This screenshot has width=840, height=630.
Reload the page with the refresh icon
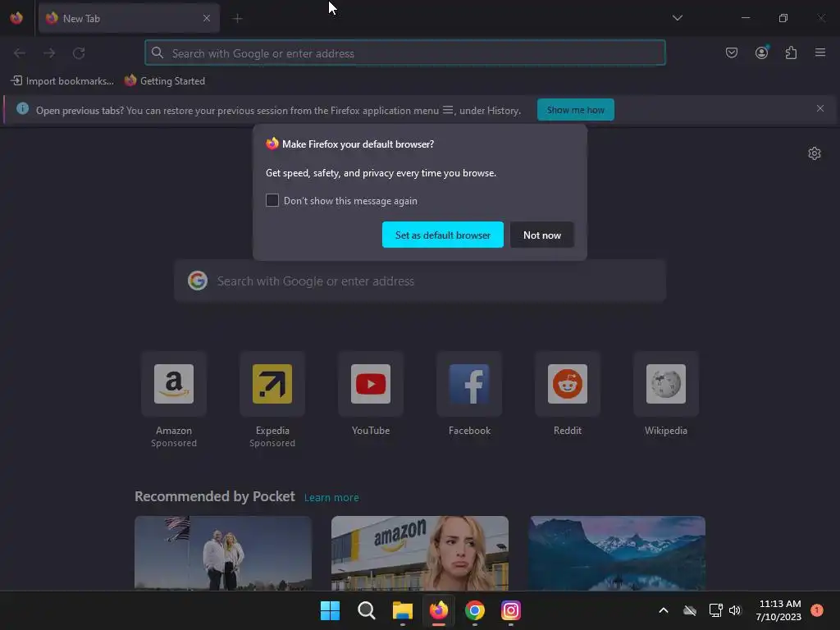(x=79, y=53)
